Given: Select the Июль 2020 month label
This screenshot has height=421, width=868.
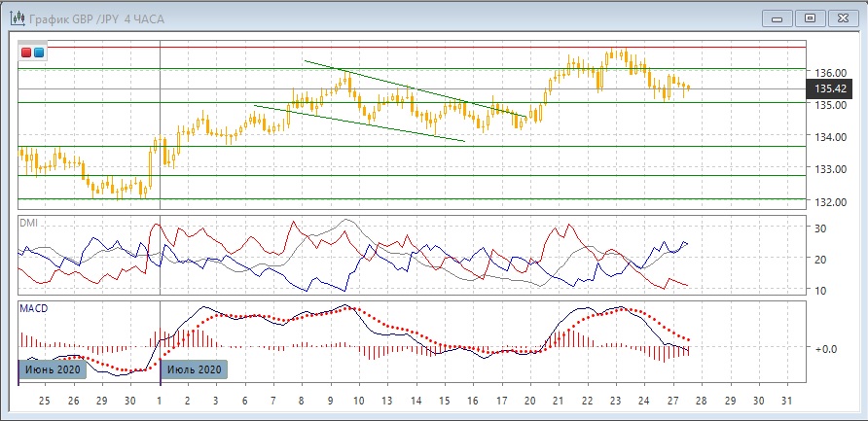Looking at the screenshot, I should pyautogui.click(x=194, y=369).
